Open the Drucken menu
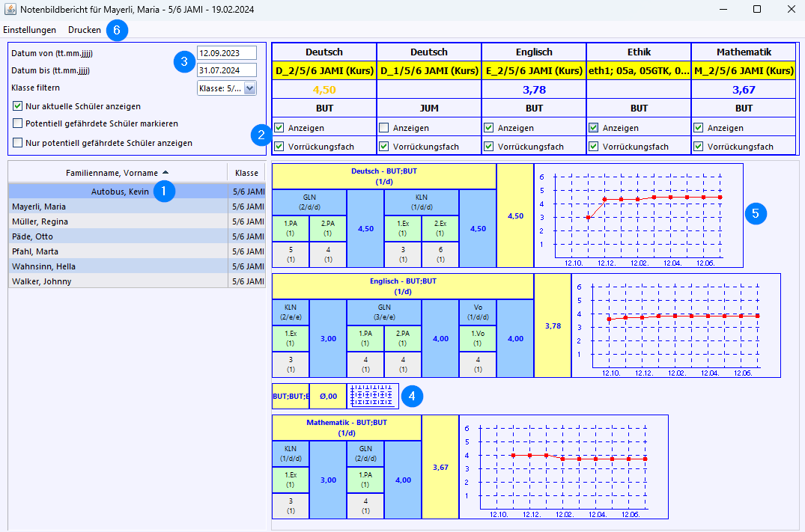The width and height of the screenshot is (805, 532). (85, 30)
